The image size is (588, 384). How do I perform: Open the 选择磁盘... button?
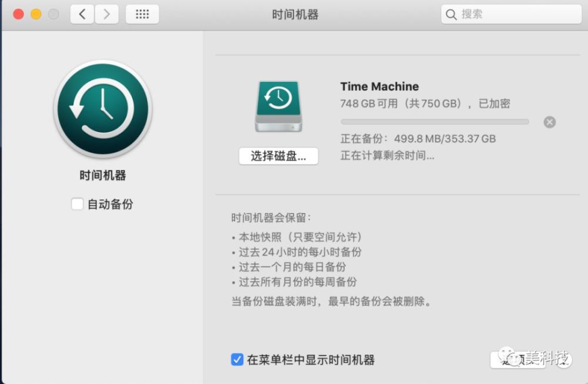[279, 156]
